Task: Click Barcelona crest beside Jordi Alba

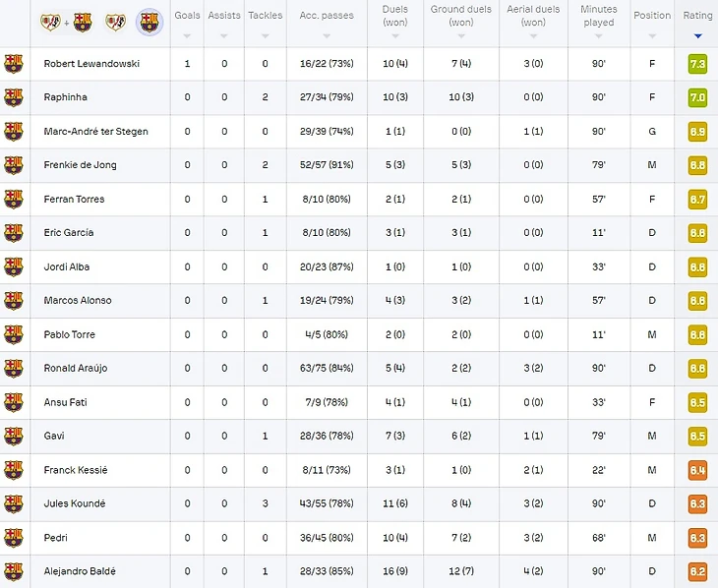Action: (x=14, y=266)
